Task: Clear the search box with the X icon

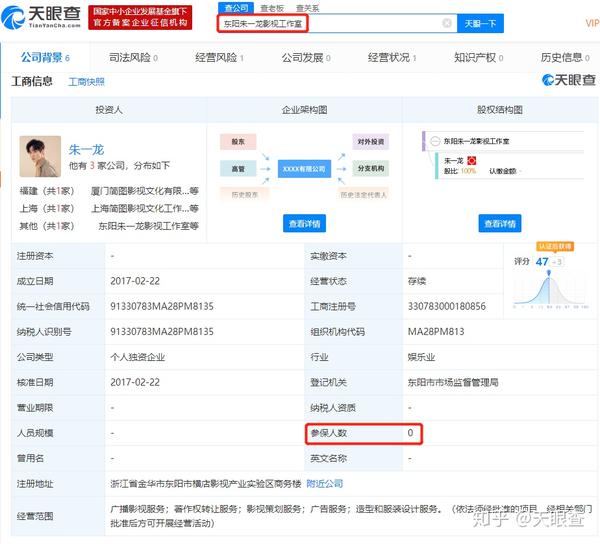Action: point(447,23)
